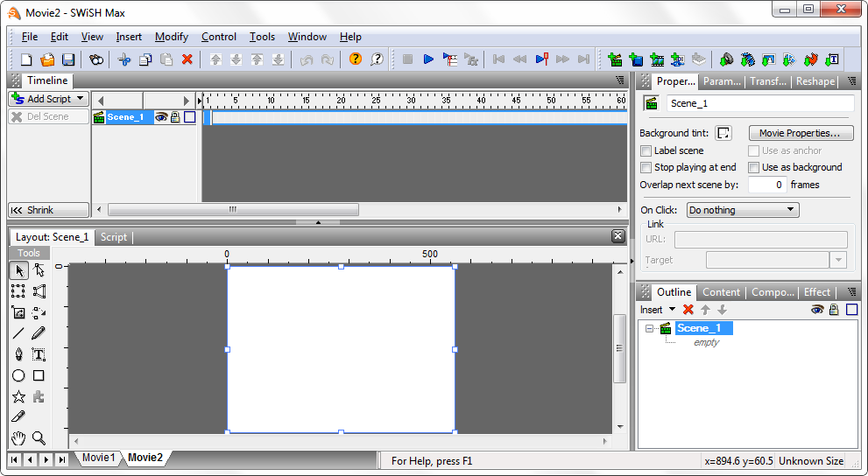The image size is (868, 476).
Task: Choose the Autoshape star tool
Action: pos(18,396)
